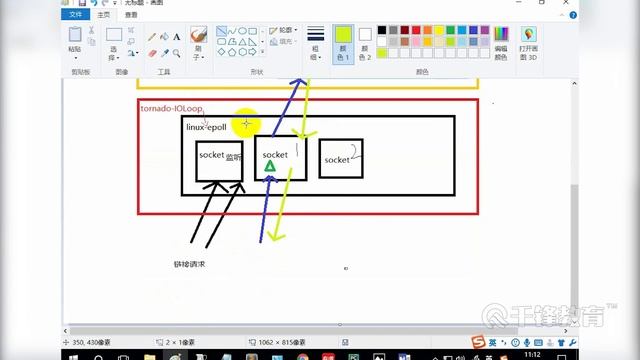Select the Pencil tool

152,37
